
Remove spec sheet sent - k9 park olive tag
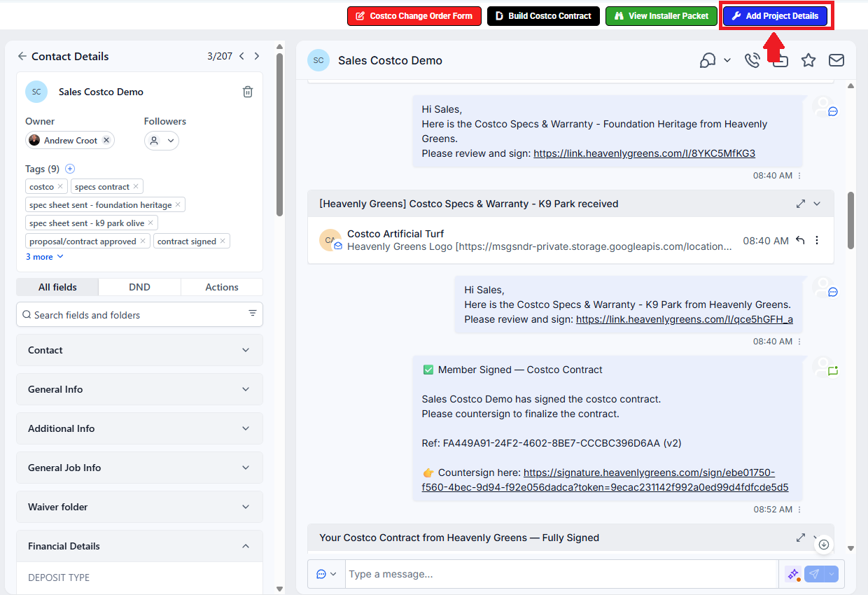point(150,223)
